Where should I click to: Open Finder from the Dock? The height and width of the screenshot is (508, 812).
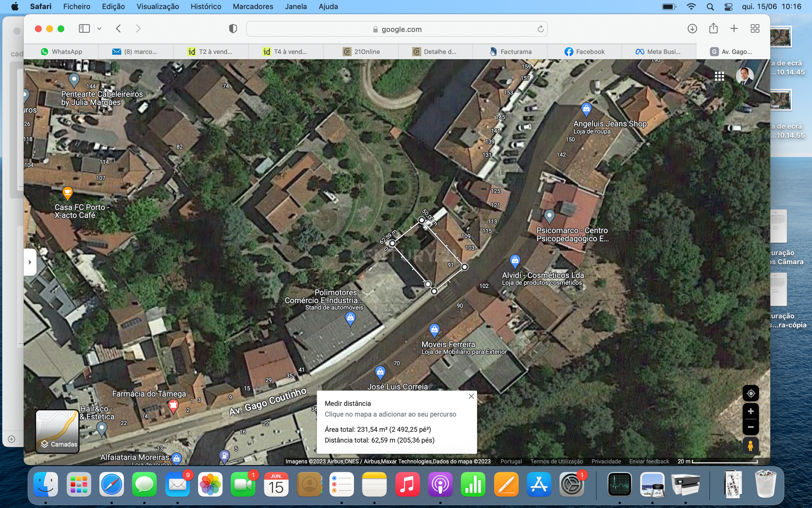pos(46,484)
